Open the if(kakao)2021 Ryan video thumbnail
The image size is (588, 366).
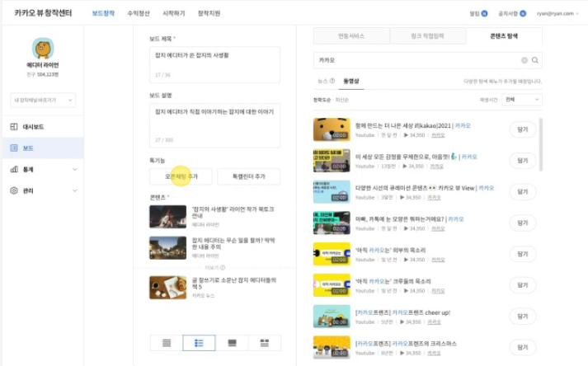click(x=332, y=129)
